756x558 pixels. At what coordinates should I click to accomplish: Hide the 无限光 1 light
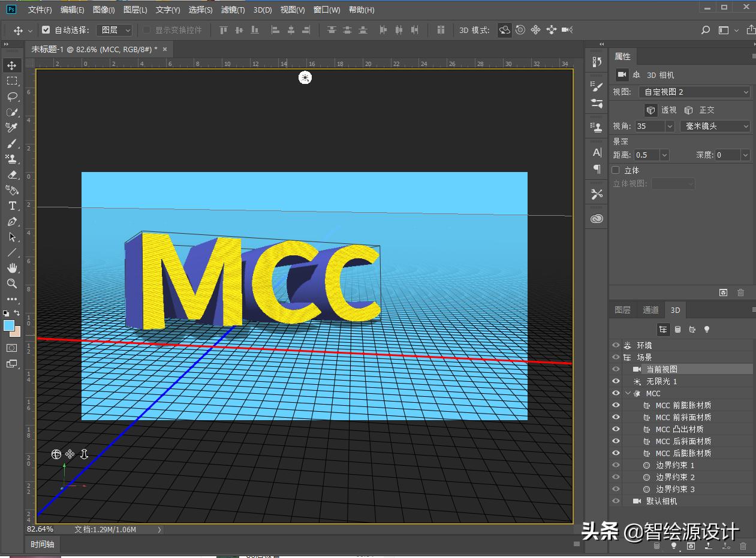(x=616, y=381)
